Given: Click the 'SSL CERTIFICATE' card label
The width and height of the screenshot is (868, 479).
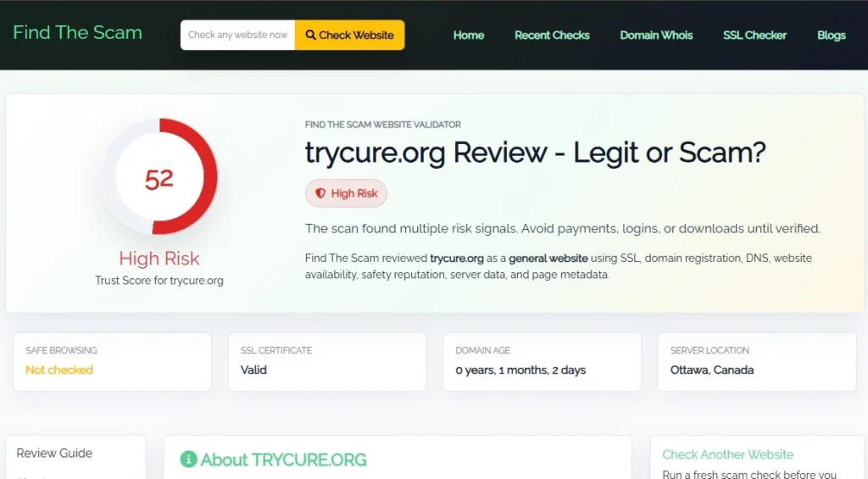Looking at the screenshot, I should 276,350.
